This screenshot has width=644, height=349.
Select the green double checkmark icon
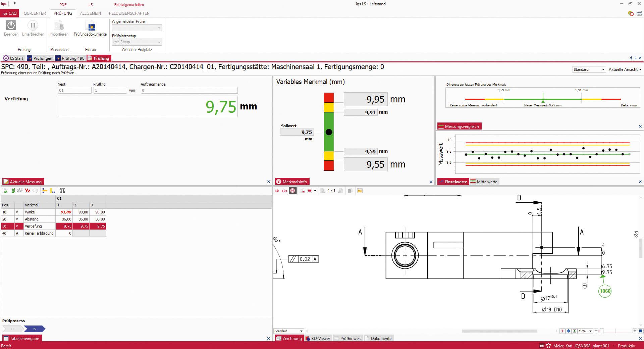12,191
